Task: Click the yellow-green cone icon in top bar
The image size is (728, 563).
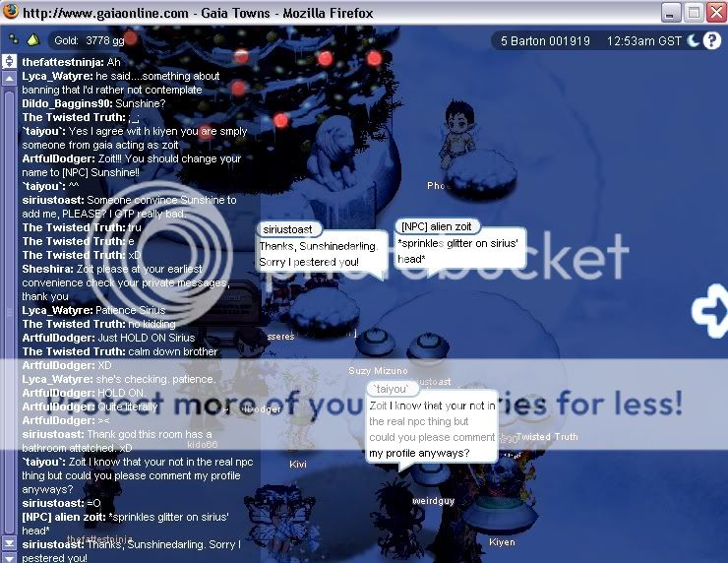Action: tap(33, 40)
